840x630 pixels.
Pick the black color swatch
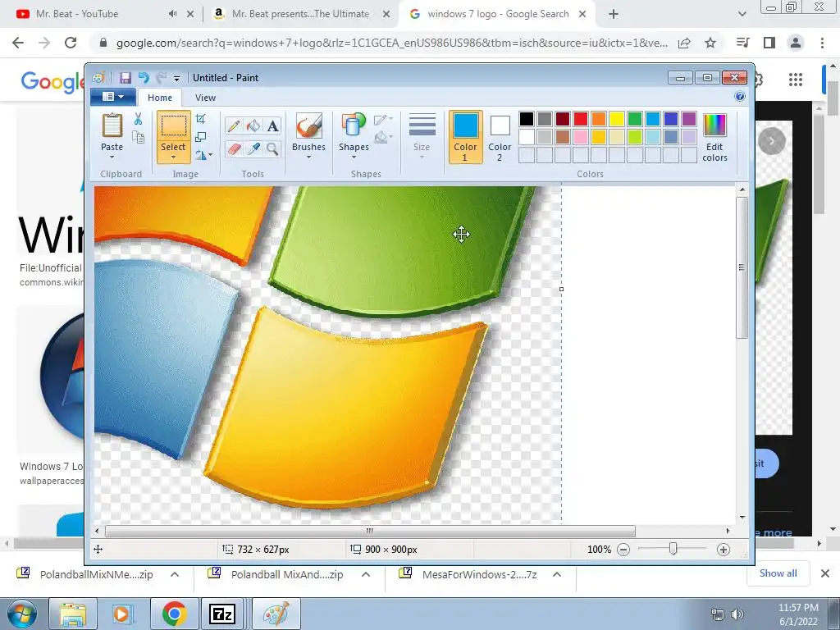click(x=527, y=119)
